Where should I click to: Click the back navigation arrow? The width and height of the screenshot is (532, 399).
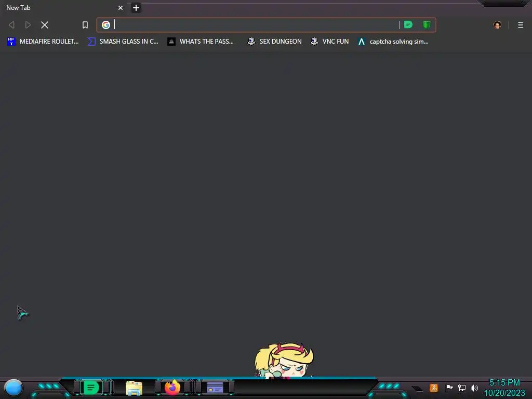click(11, 25)
